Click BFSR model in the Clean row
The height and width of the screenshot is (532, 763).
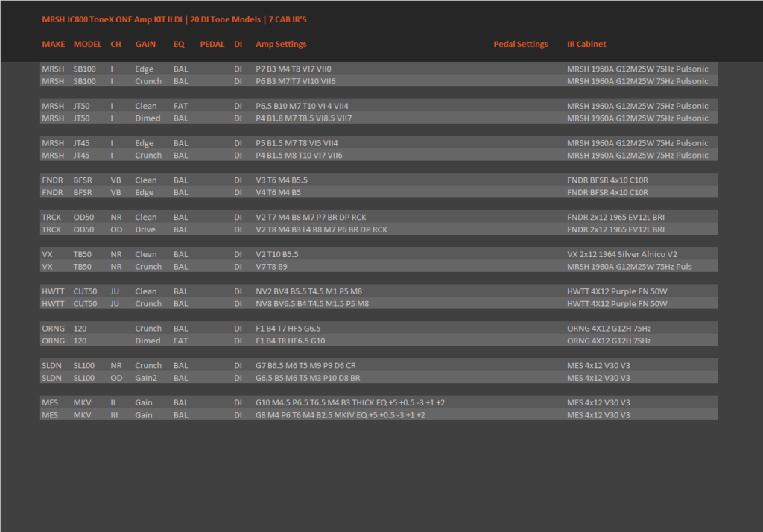tap(83, 180)
